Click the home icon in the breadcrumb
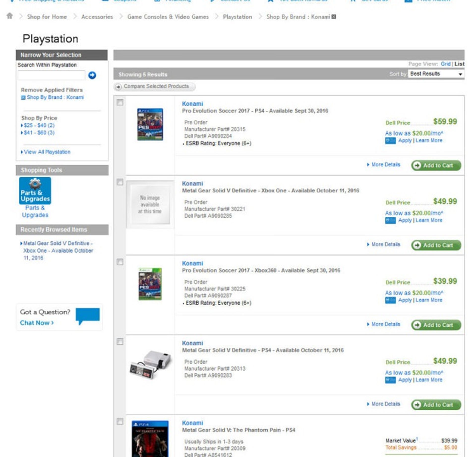Viewport: 476px width, 457px height. point(10,16)
